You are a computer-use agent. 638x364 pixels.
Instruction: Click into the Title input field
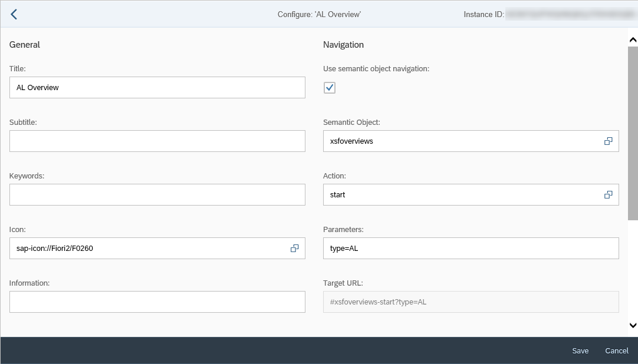pos(157,88)
